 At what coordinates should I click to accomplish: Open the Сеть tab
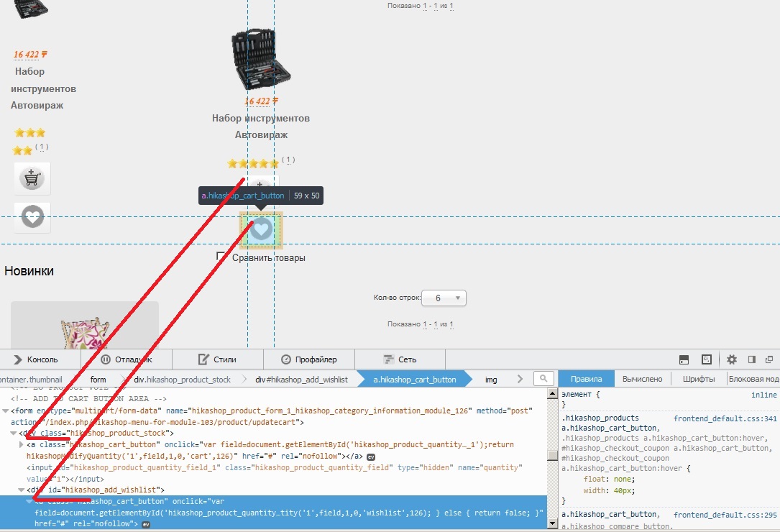coord(400,359)
